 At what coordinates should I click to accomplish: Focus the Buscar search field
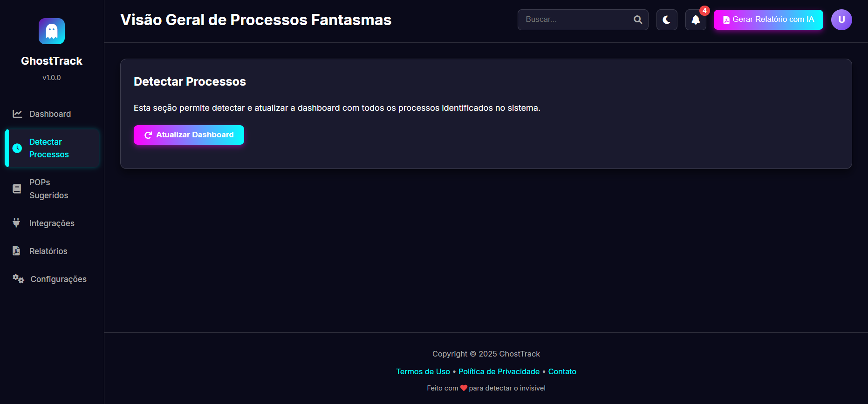tap(576, 20)
